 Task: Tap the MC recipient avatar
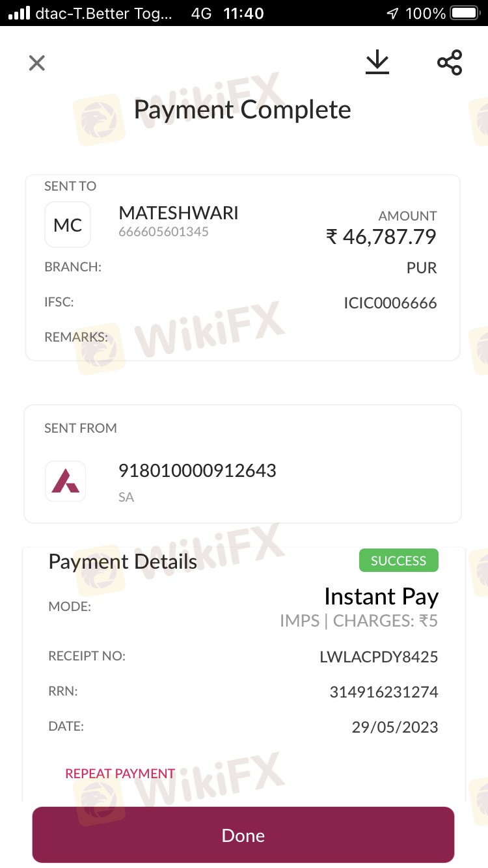tap(68, 225)
